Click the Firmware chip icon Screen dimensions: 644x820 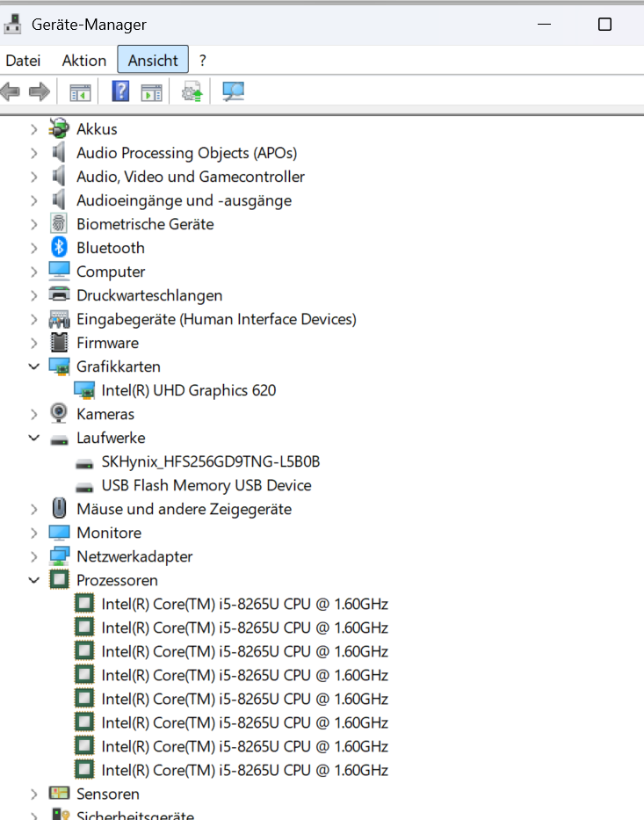point(59,343)
